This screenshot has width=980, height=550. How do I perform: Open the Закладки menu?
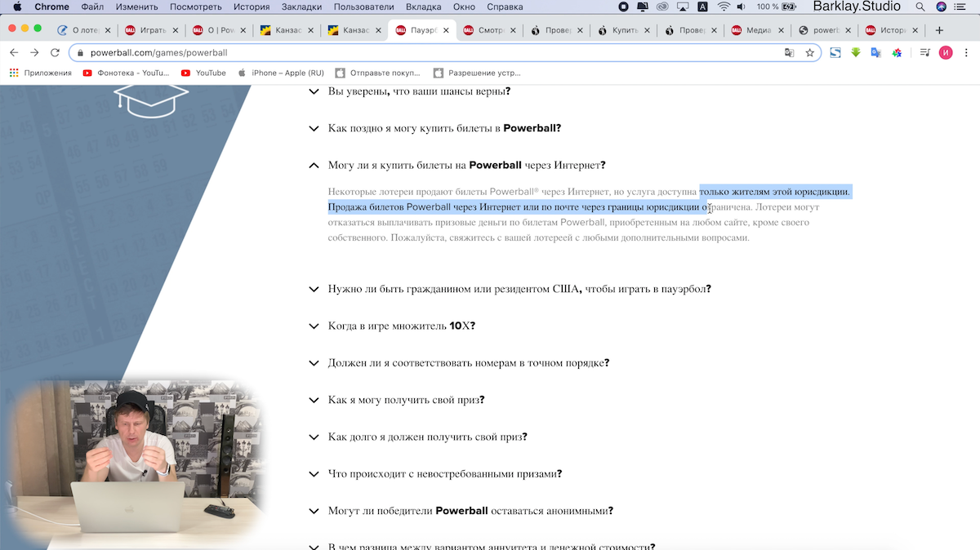coord(301,7)
